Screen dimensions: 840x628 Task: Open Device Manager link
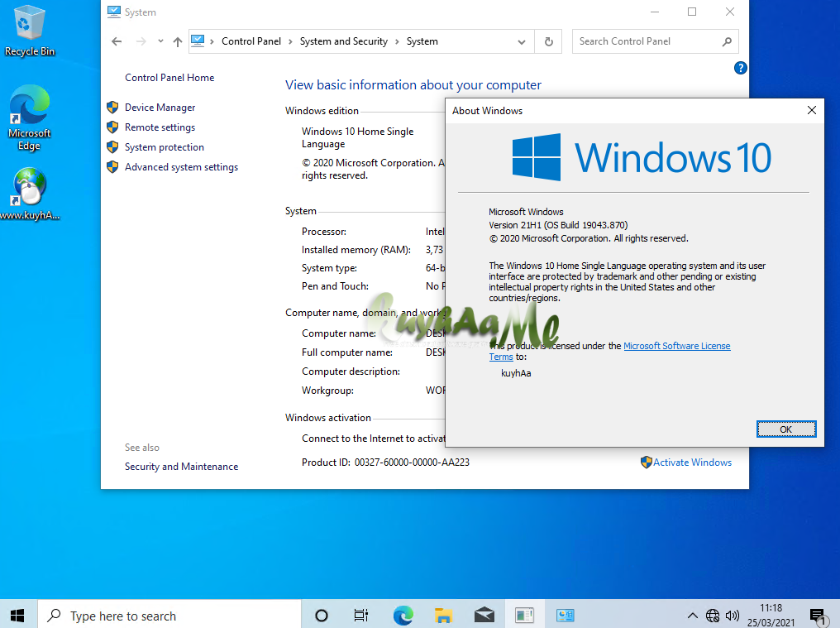(160, 108)
